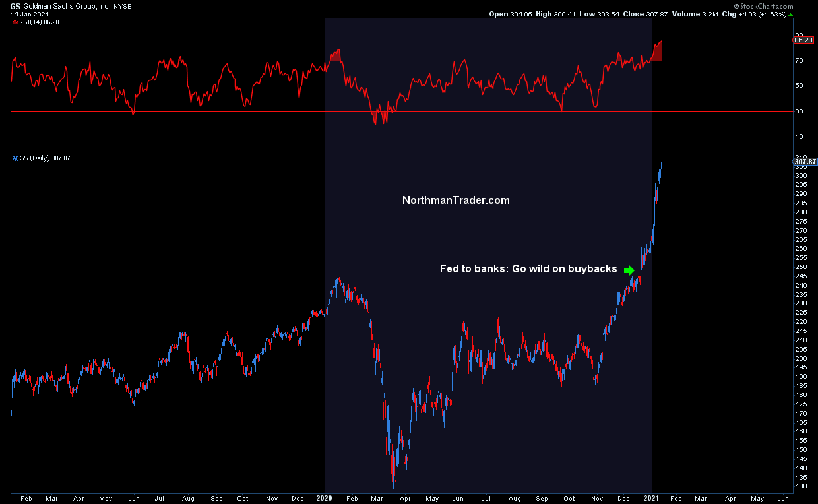
Task: Click the 90 level on RSI axis
Action: 799,36
